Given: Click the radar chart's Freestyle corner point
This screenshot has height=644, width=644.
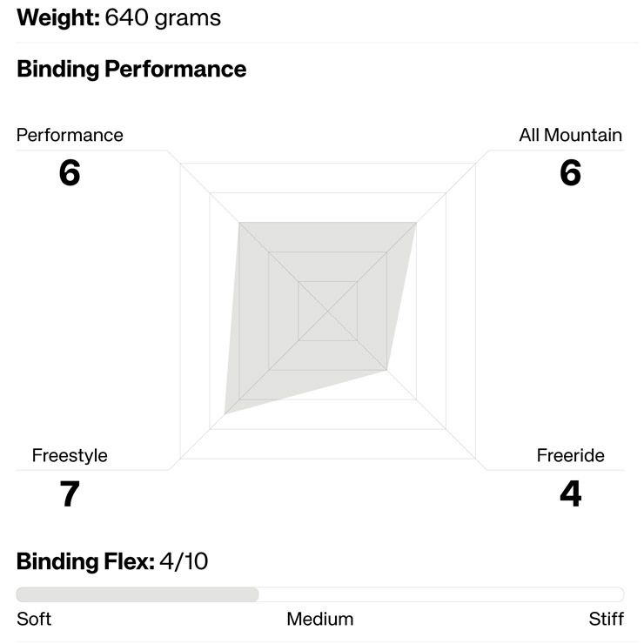Looking at the screenshot, I should coord(225,413).
